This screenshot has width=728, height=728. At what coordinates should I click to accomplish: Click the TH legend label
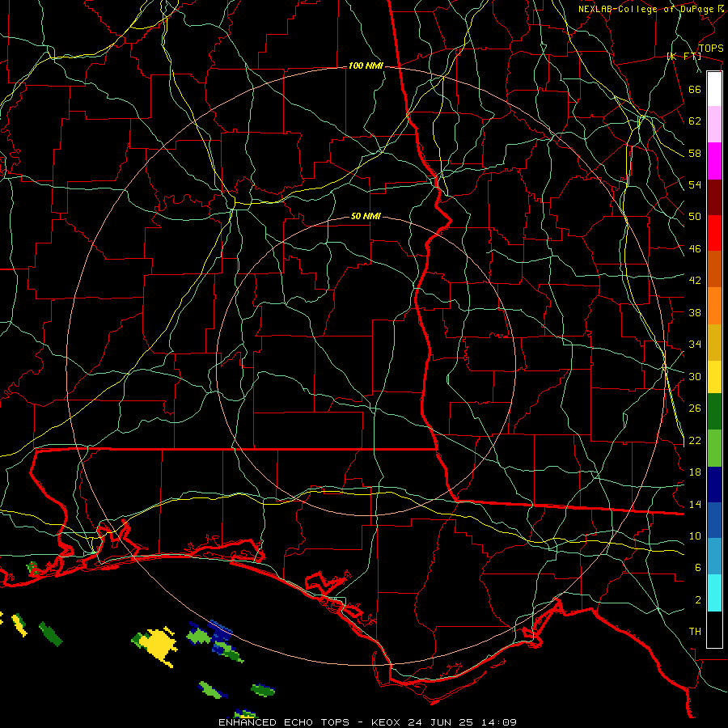coord(695,632)
